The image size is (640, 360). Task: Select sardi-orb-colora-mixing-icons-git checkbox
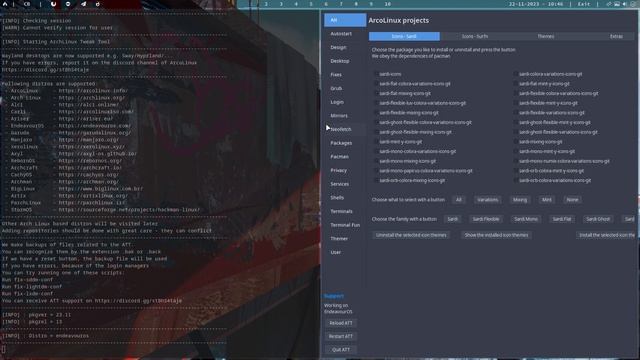coord(376,180)
